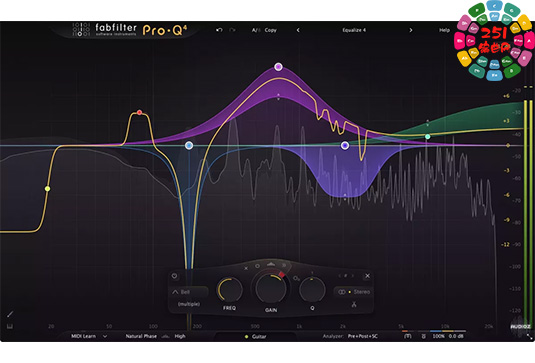Open the Help menu
Image resolution: width=535 pixels, height=363 pixels.
444,30
